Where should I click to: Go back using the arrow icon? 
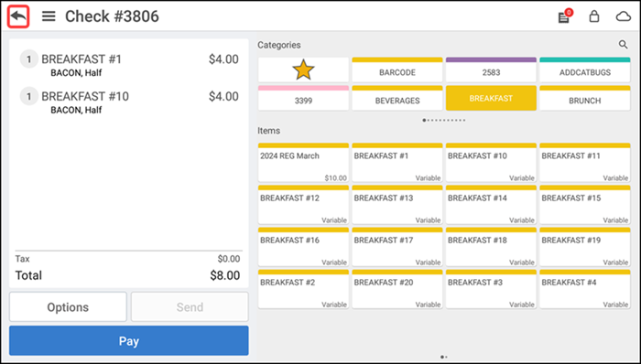point(18,16)
